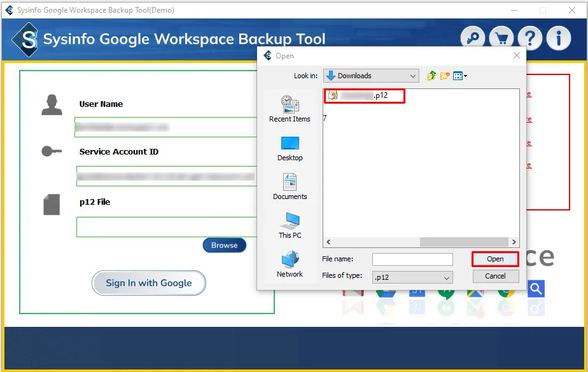Expand the Files of type dropdown
This screenshot has height=372, width=588.
[412, 278]
